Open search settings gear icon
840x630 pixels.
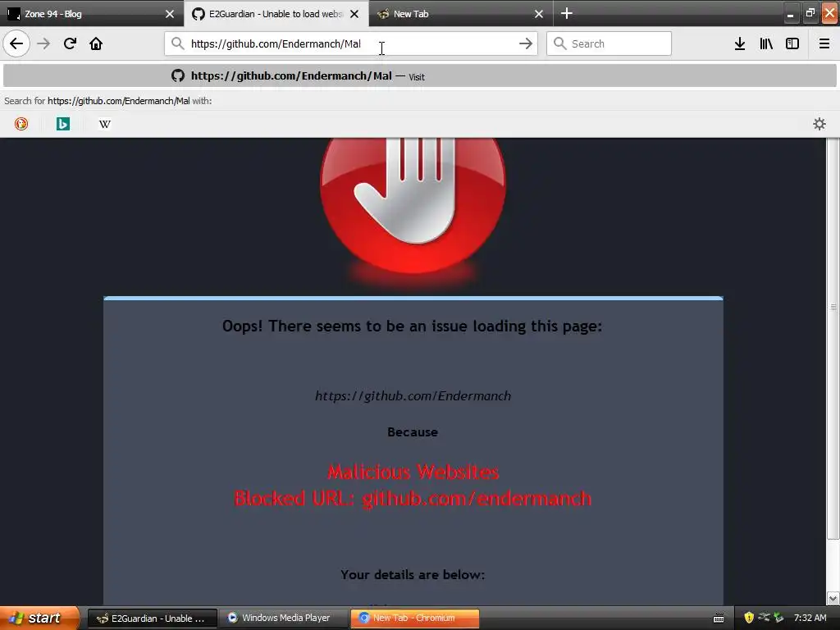click(819, 124)
